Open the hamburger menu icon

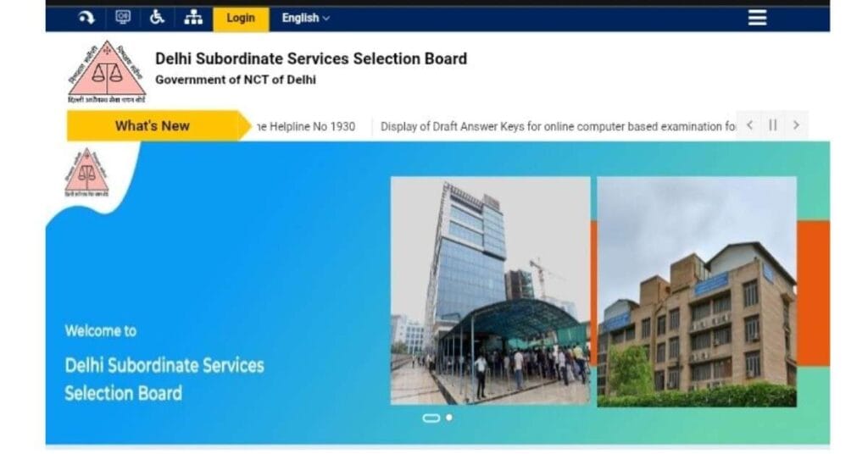tap(757, 18)
